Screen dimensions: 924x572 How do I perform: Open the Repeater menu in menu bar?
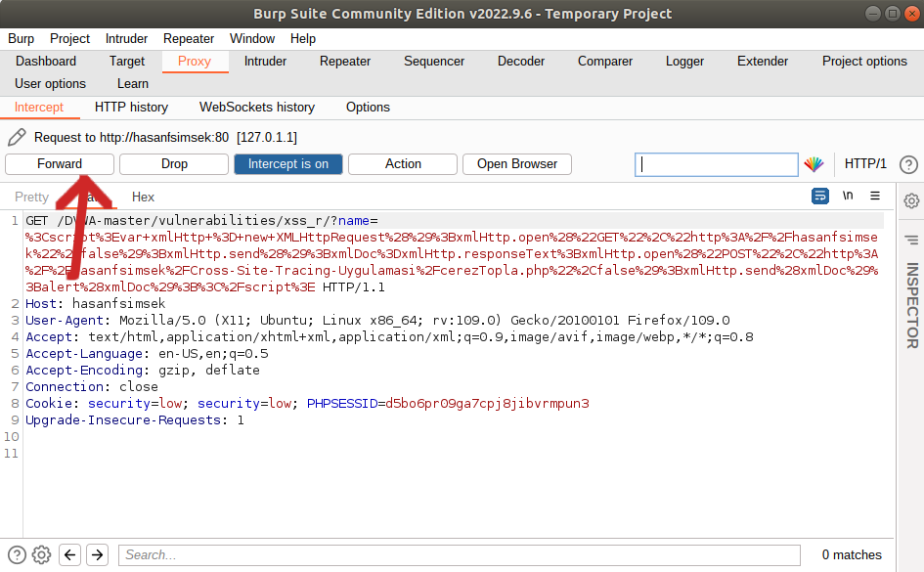click(x=189, y=39)
